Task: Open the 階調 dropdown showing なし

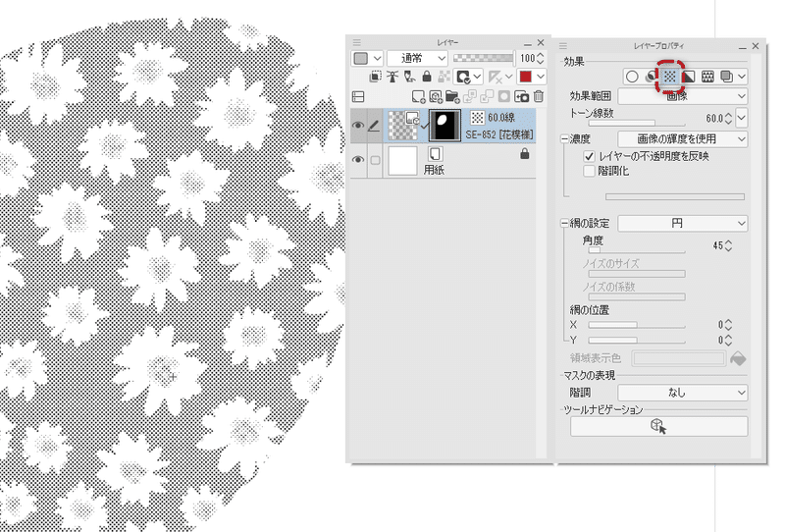Action: [x=683, y=393]
